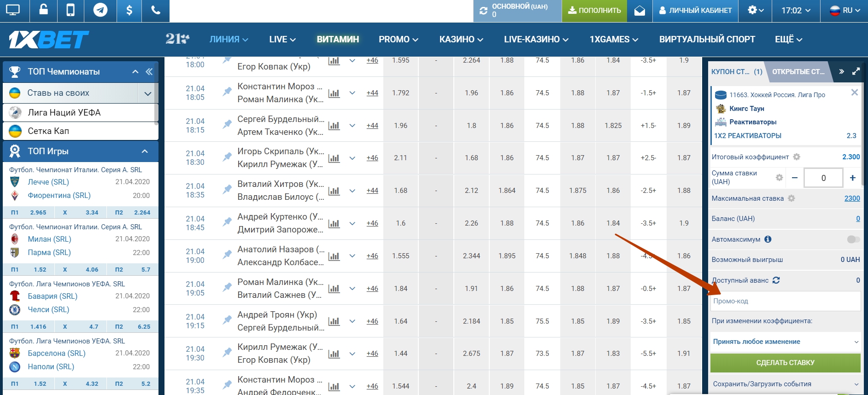This screenshot has height=395, width=868.
Task: Refresh the Доступный аванс value
Action: (x=776, y=280)
